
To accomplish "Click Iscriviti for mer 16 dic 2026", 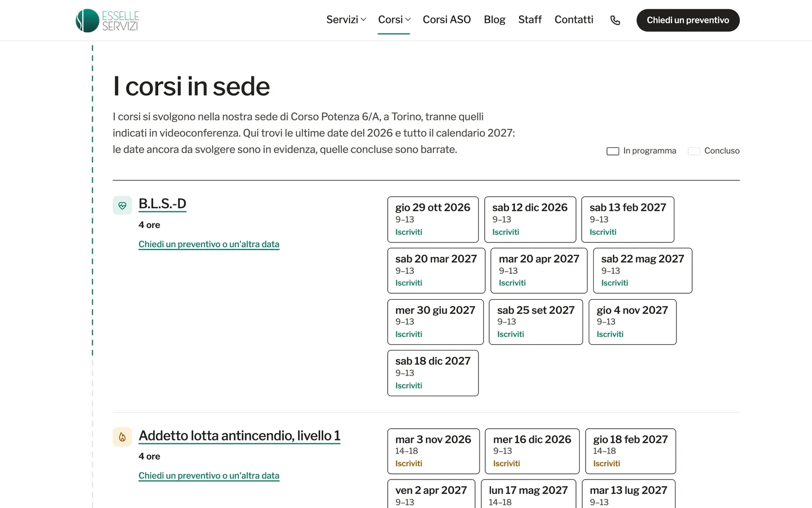I will click(x=506, y=464).
